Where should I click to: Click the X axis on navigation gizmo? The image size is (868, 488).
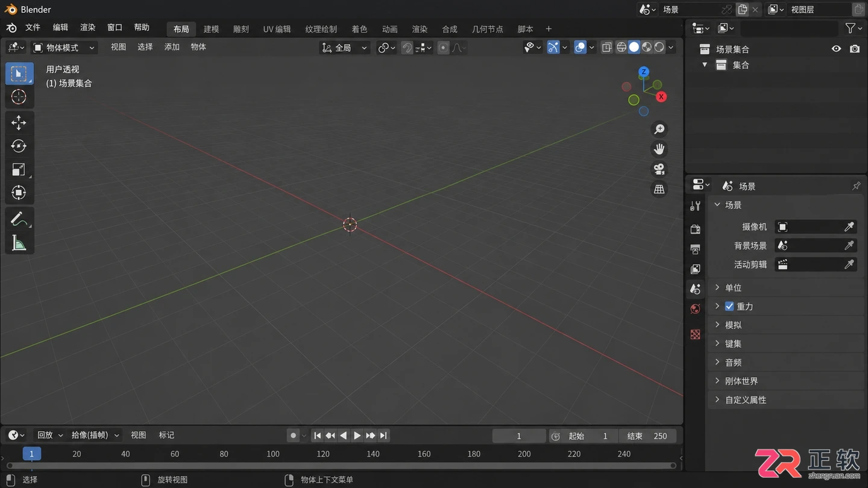(661, 96)
